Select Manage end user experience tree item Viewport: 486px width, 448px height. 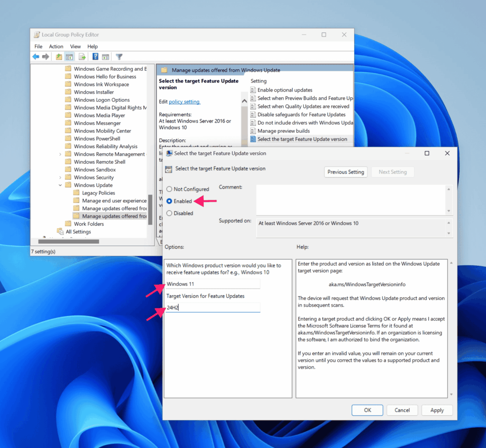click(114, 200)
